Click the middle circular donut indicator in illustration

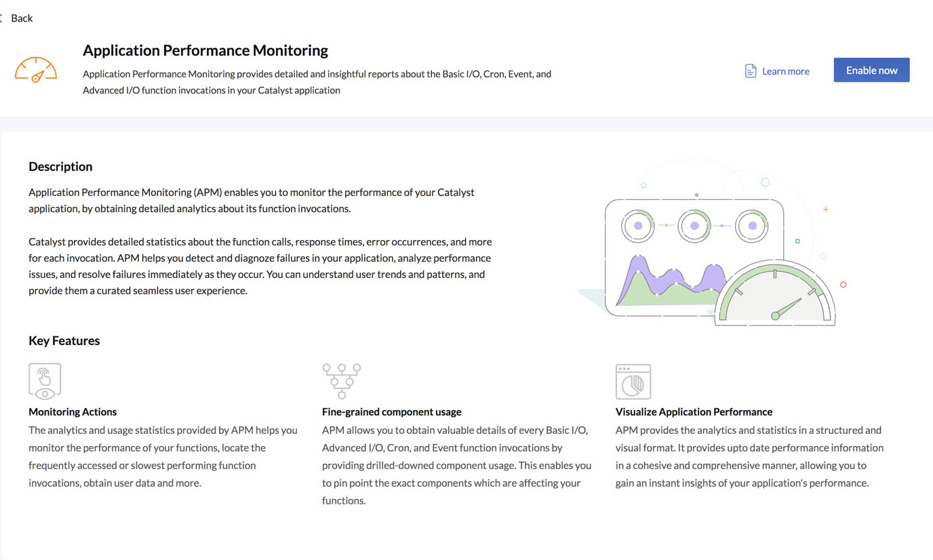click(x=694, y=226)
